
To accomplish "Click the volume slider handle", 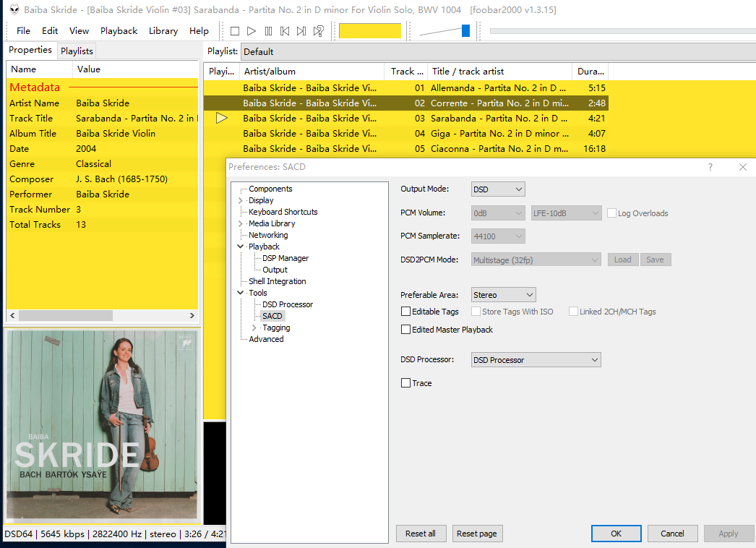I will point(465,30).
